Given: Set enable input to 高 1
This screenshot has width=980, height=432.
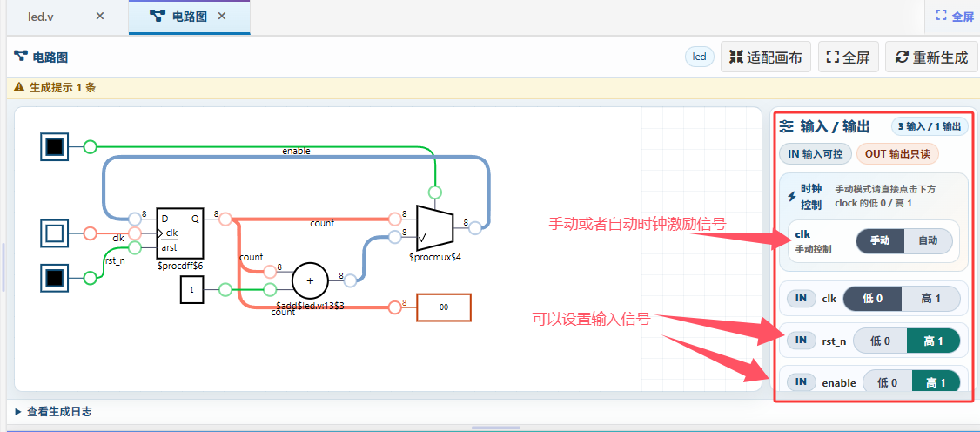Looking at the screenshot, I should click(x=936, y=382).
